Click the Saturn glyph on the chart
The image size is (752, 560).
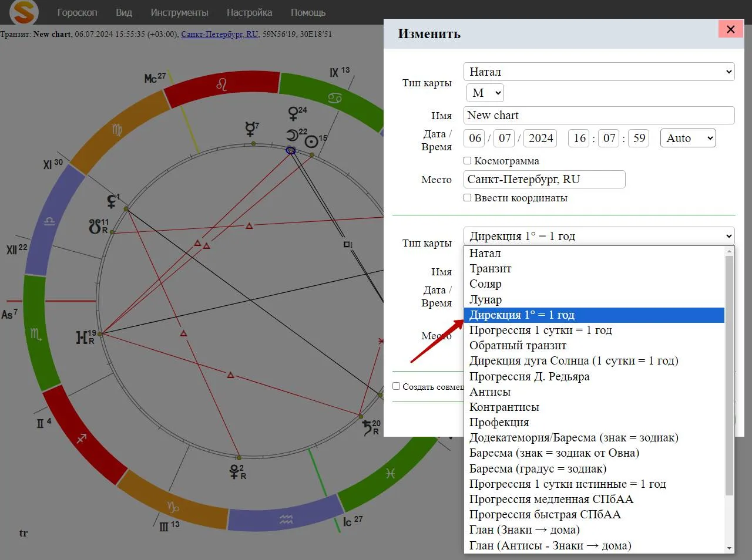point(368,427)
